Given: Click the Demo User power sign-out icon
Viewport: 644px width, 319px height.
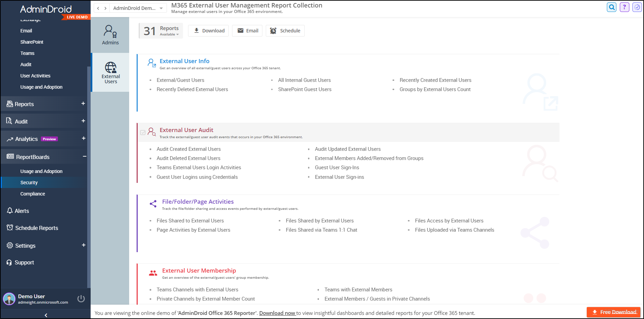Looking at the screenshot, I should pyautogui.click(x=81, y=298).
